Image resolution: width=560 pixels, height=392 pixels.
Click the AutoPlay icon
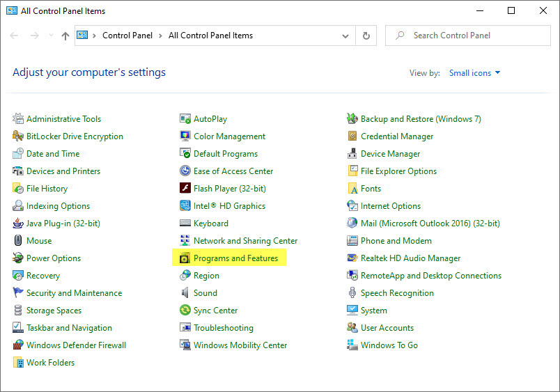click(185, 118)
